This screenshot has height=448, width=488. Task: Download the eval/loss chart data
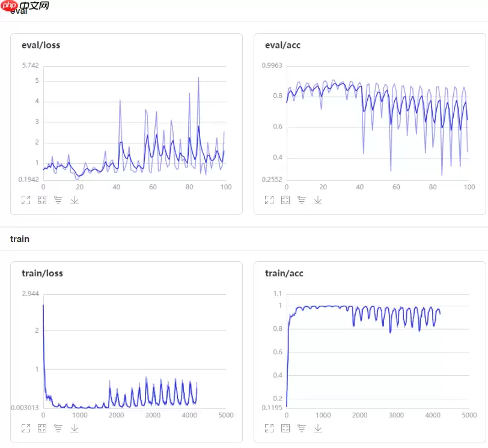[x=75, y=200]
